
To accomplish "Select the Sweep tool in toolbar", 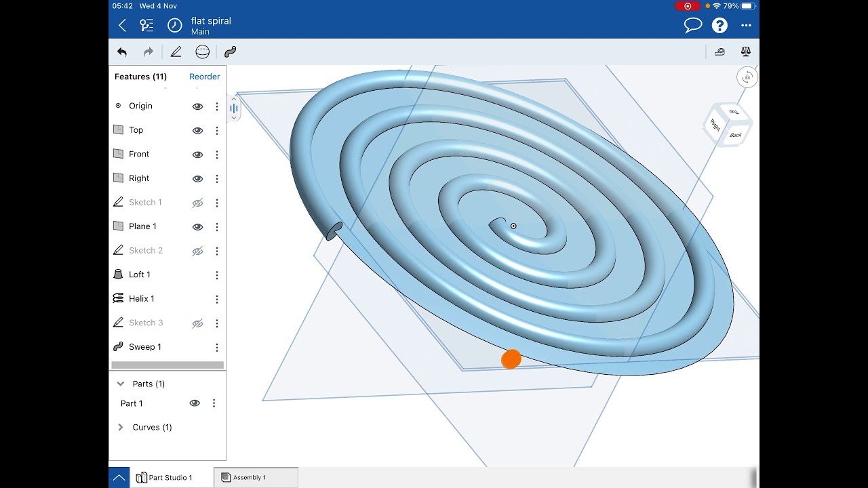I will coord(230,52).
